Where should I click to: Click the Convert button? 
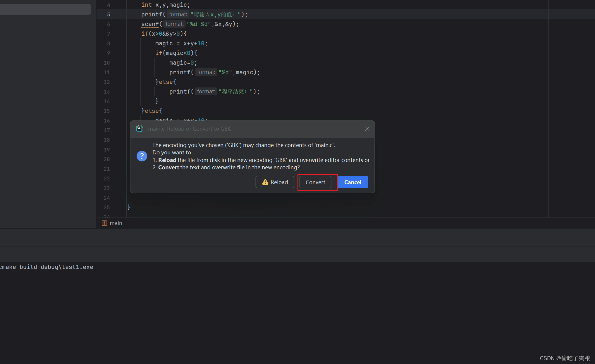coord(315,182)
